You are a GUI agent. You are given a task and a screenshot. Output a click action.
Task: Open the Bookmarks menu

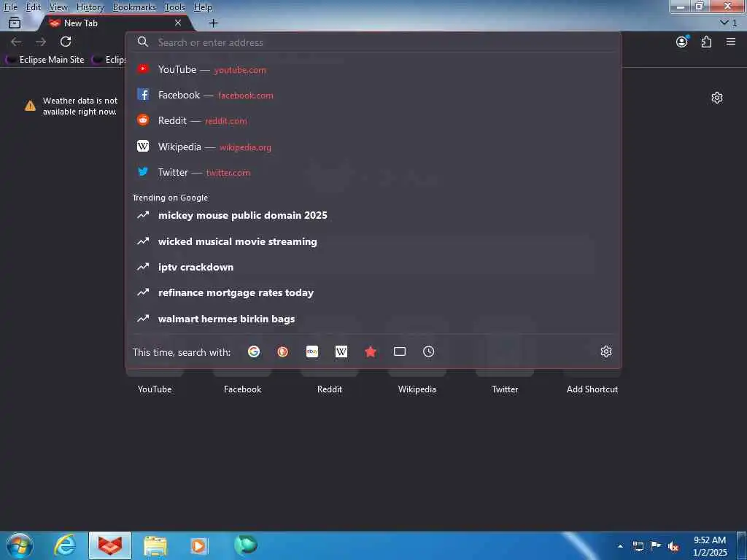pos(134,7)
